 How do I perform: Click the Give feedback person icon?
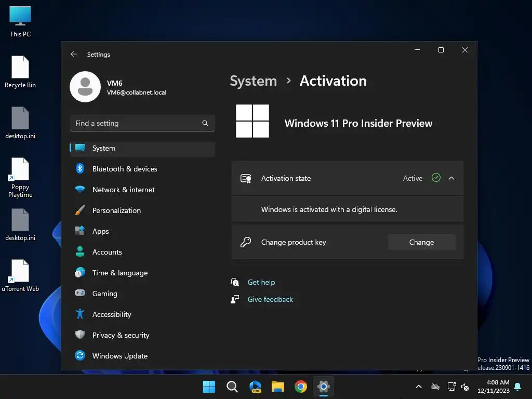[235, 299]
